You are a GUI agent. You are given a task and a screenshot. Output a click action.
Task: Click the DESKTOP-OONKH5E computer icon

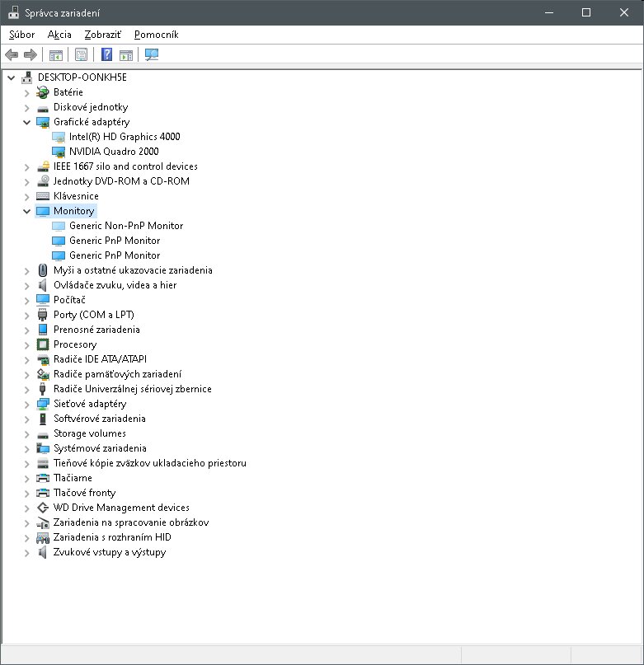click(26, 77)
